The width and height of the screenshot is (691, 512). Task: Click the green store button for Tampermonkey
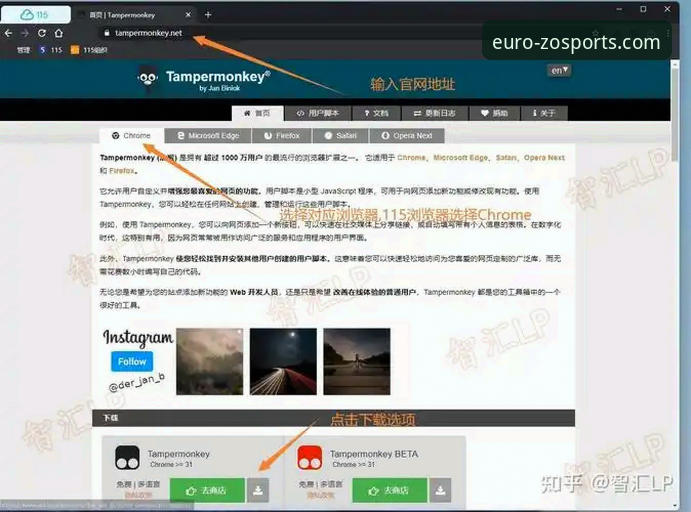(207, 490)
